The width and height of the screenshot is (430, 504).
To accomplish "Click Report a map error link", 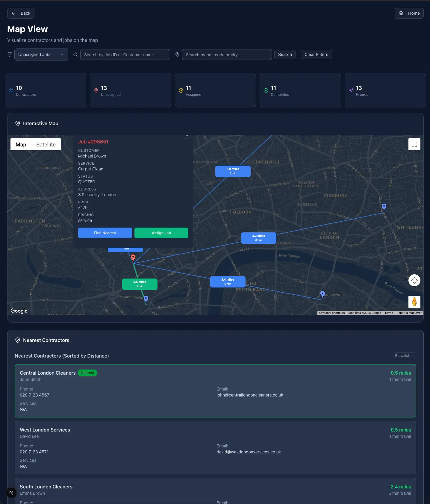I will [409, 313].
